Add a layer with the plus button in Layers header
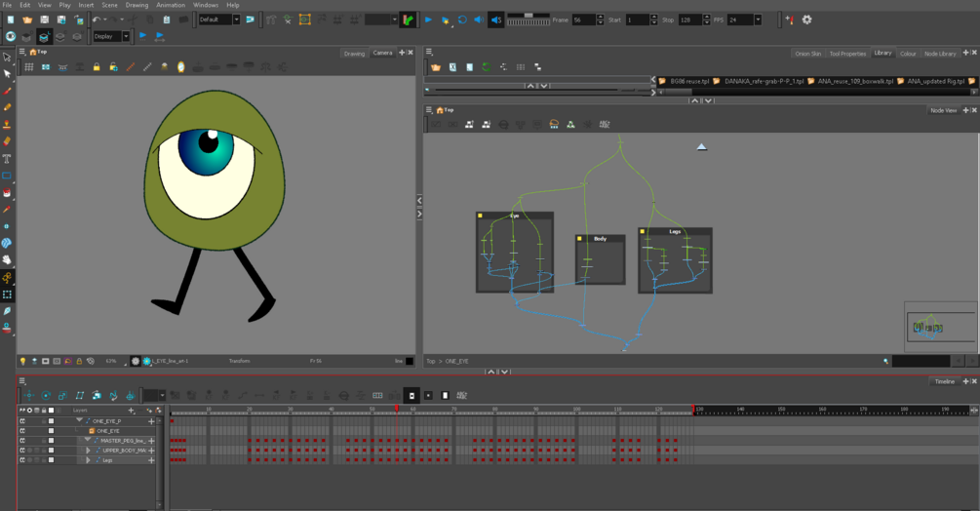The image size is (980, 511). [132, 411]
